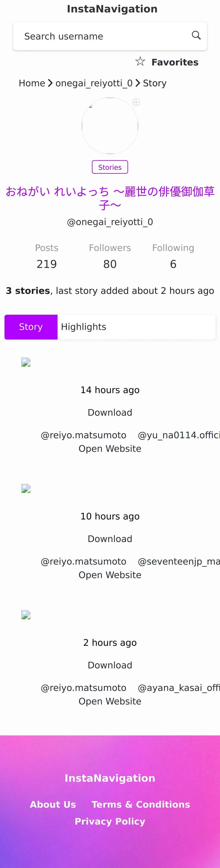Go to the Home breadcrumb link
The width and height of the screenshot is (220, 868).
[x=32, y=83]
